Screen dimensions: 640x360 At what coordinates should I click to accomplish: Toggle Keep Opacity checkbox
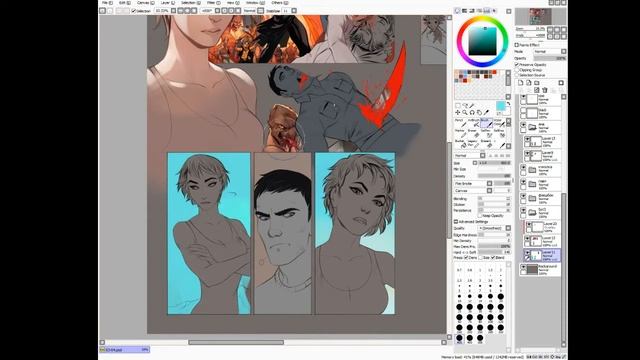[480, 216]
